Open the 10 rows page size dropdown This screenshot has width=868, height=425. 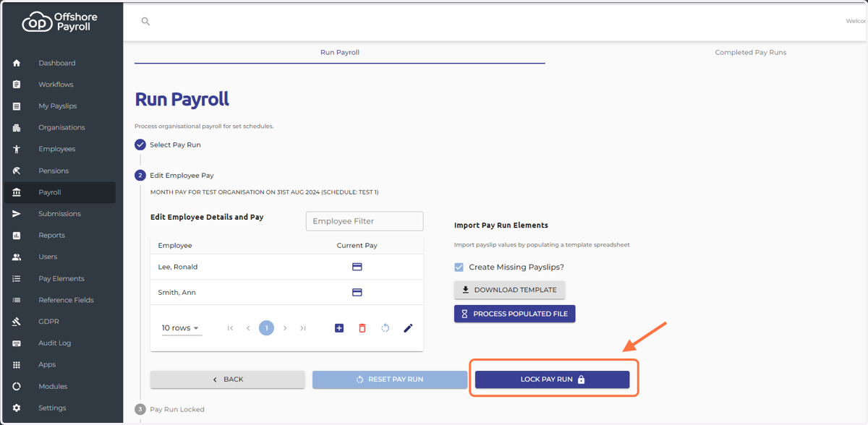point(181,328)
